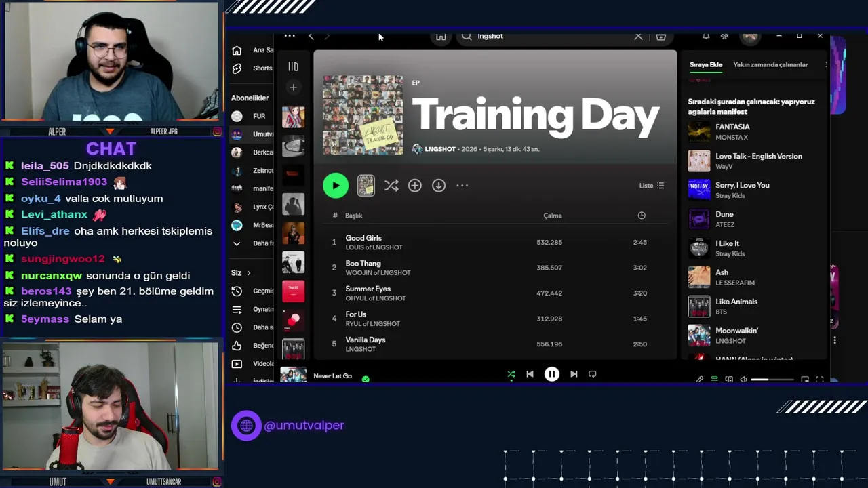Open the Spotify Home icon beside search
Screen dimensions: 868x488
click(441, 37)
